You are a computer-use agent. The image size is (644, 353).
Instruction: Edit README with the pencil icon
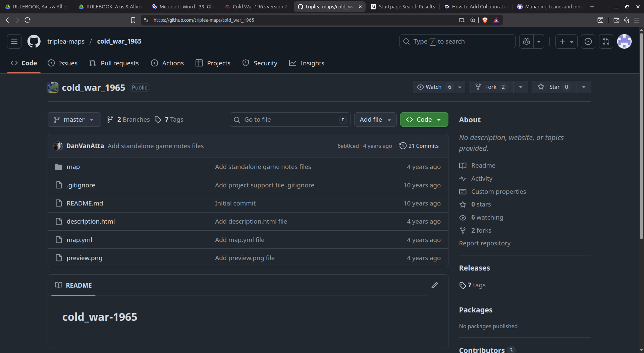coord(434,285)
